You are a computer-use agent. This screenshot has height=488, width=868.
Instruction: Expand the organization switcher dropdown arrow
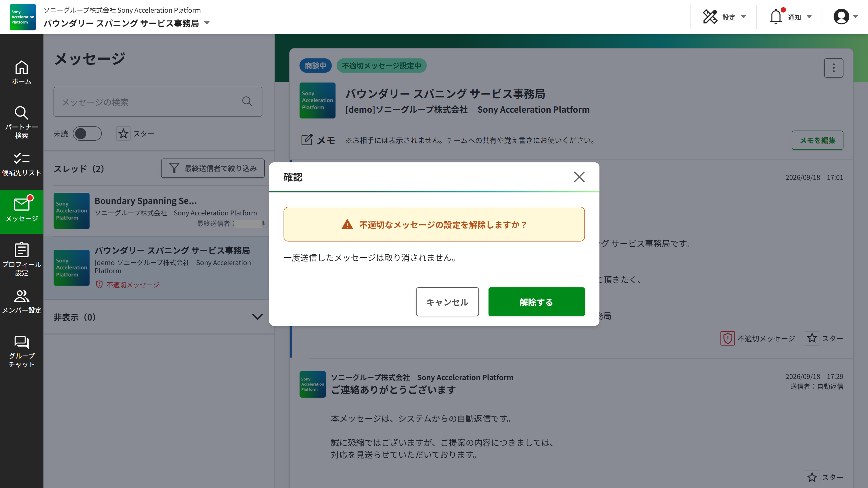pyautogui.click(x=207, y=23)
